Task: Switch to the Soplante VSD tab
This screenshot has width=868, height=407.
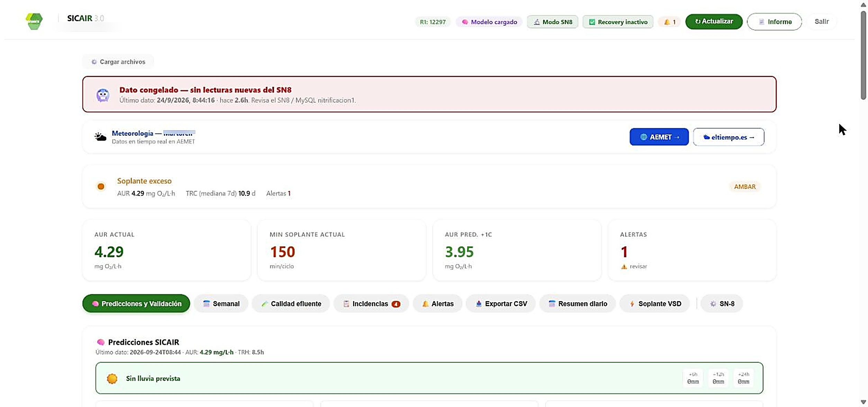Action: (654, 304)
